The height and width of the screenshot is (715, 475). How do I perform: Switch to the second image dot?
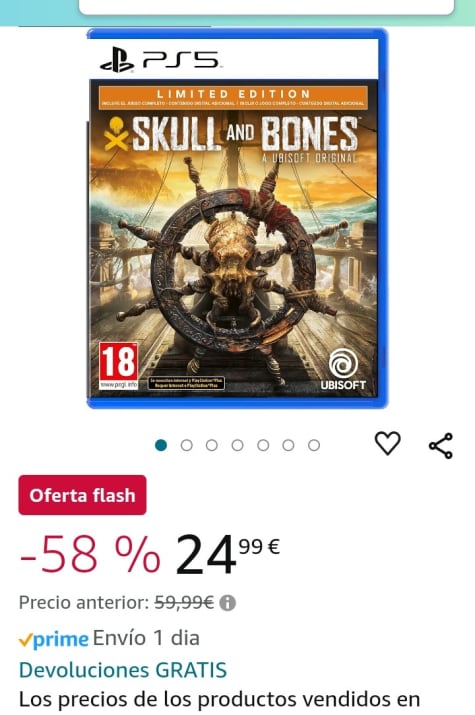coord(186,445)
